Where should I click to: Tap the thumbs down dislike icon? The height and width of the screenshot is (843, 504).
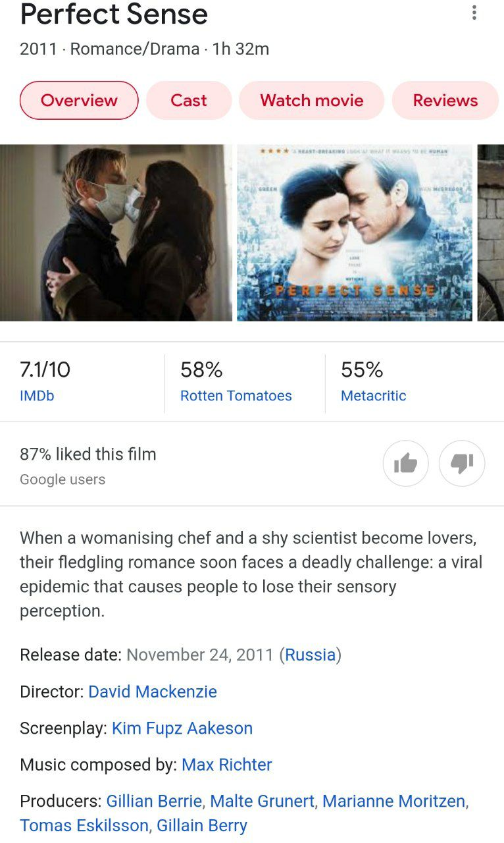tap(462, 464)
